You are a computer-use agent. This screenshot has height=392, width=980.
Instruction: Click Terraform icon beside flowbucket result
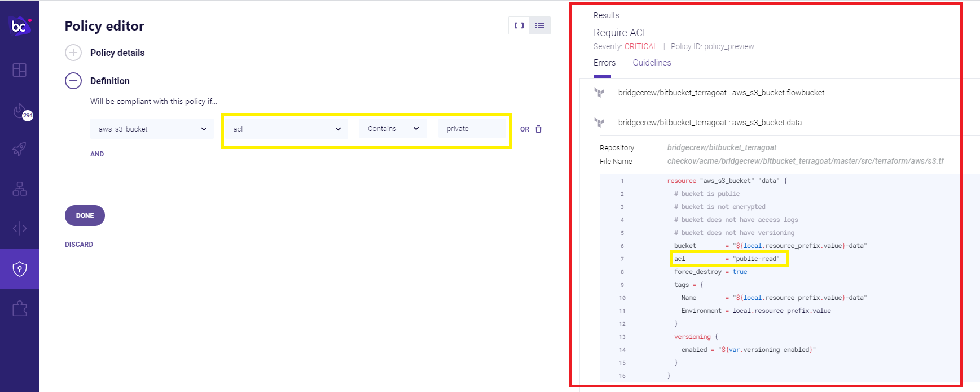point(599,93)
